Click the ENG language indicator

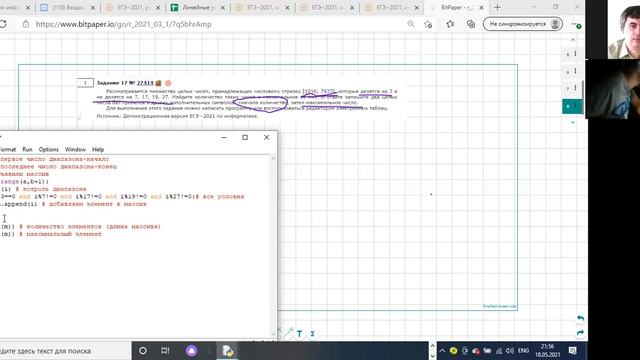click(x=523, y=351)
